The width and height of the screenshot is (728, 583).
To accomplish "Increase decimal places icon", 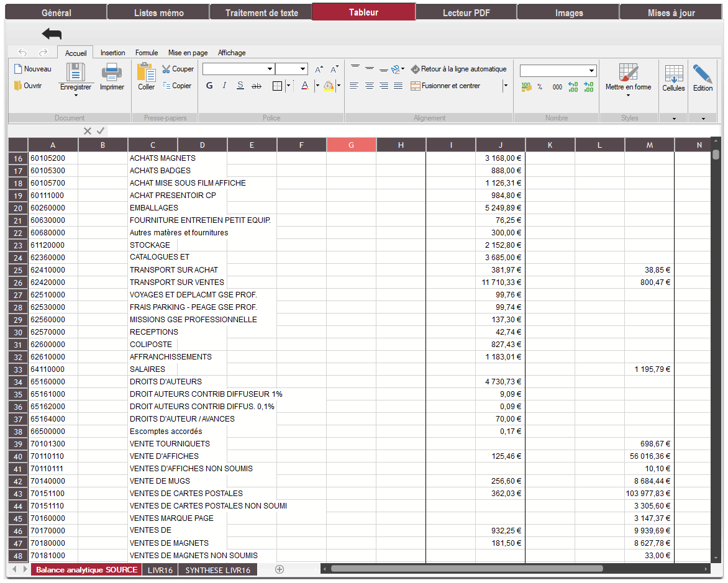I will click(x=573, y=87).
